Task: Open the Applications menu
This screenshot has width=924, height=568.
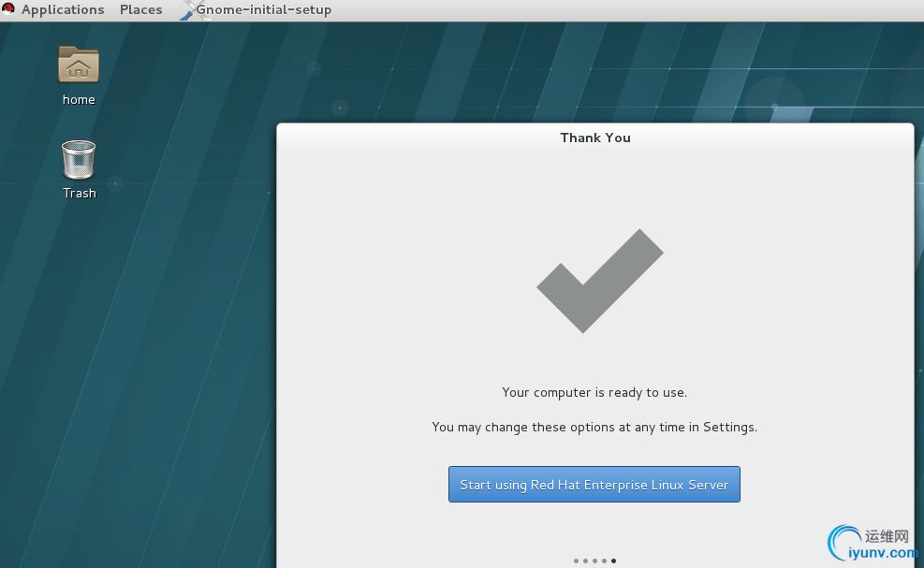Action: (x=63, y=10)
